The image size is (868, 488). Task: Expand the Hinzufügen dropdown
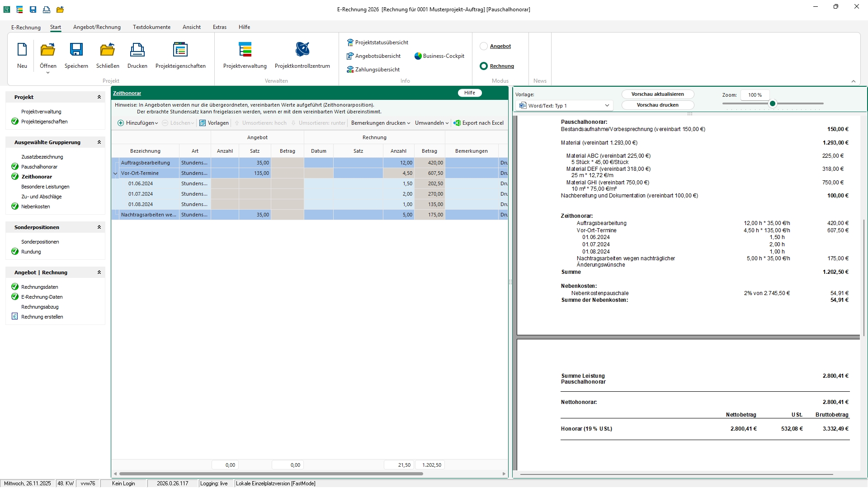pyautogui.click(x=138, y=123)
